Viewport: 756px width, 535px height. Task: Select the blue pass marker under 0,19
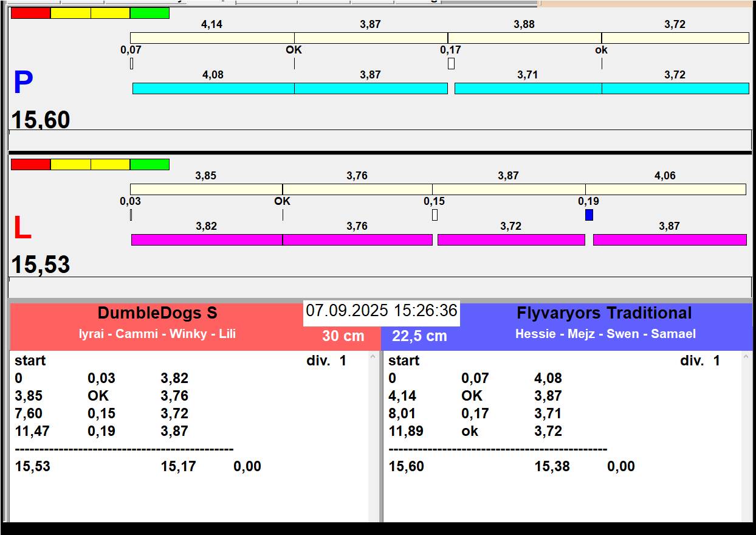point(589,215)
